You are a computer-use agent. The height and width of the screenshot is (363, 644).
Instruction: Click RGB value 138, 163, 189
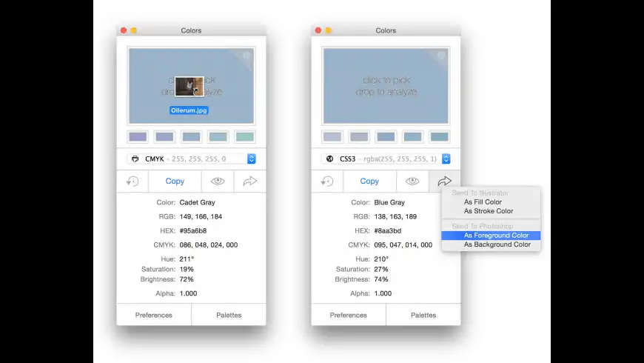(x=395, y=216)
